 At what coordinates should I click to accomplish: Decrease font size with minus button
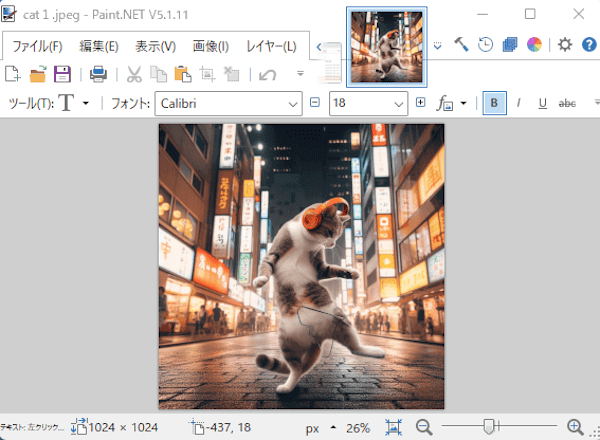pyautogui.click(x=315, y=103)
